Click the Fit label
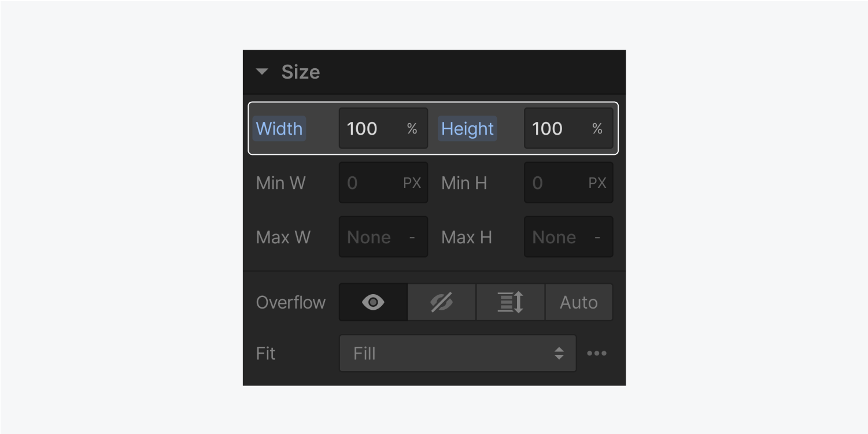 click(265, 353)
